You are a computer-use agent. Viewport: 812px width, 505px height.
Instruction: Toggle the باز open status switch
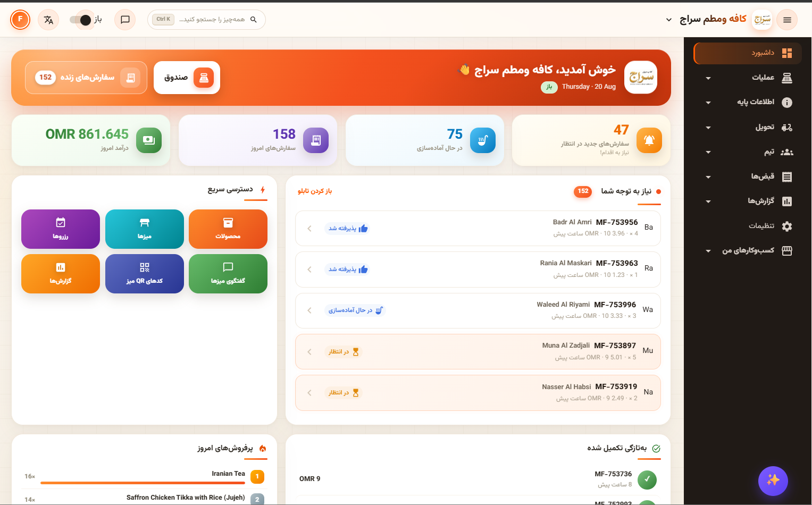coord(81,20)
